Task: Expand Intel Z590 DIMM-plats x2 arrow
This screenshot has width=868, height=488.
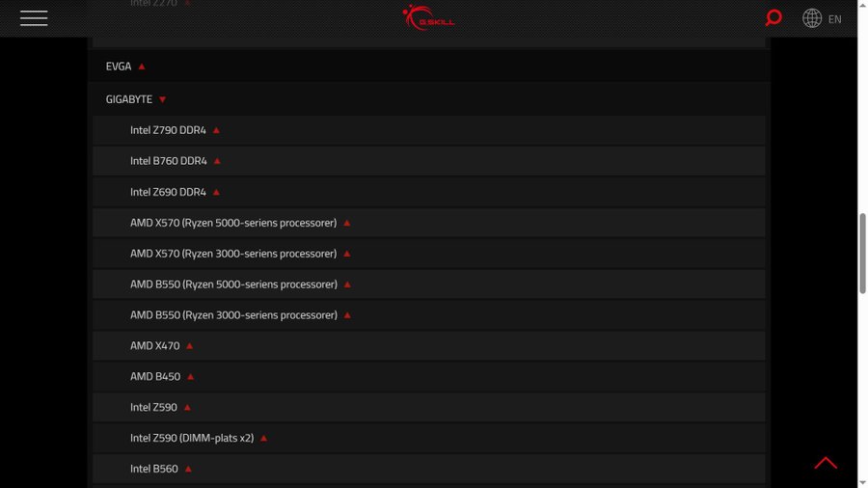Action: tap(263, 438)
